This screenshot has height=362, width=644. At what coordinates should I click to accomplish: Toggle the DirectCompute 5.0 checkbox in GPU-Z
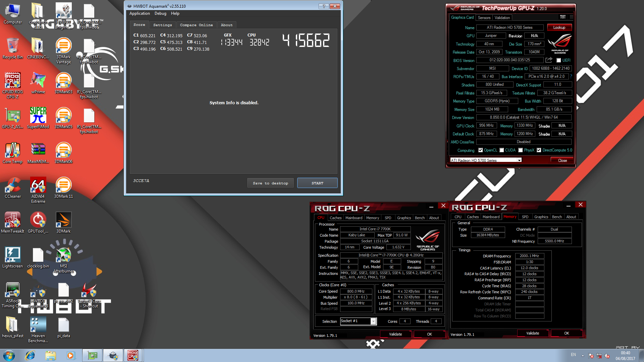point(539,150)
